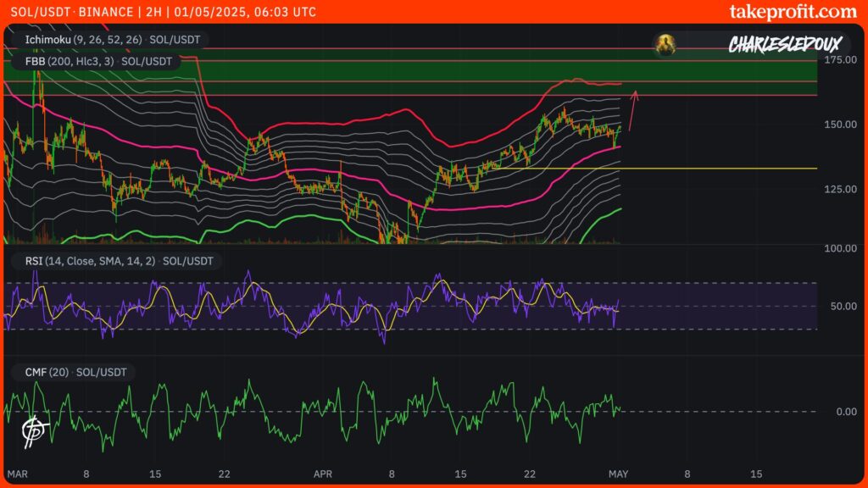
Task: Click the MAY label on the time axis
Action: [x=620, y=474]
